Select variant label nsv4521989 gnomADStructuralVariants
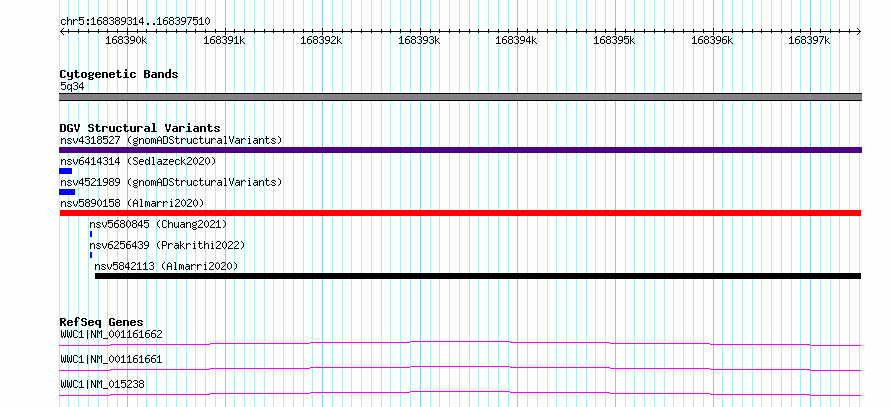The width and height of the screenshot is (890, 407). pos(171,182)
